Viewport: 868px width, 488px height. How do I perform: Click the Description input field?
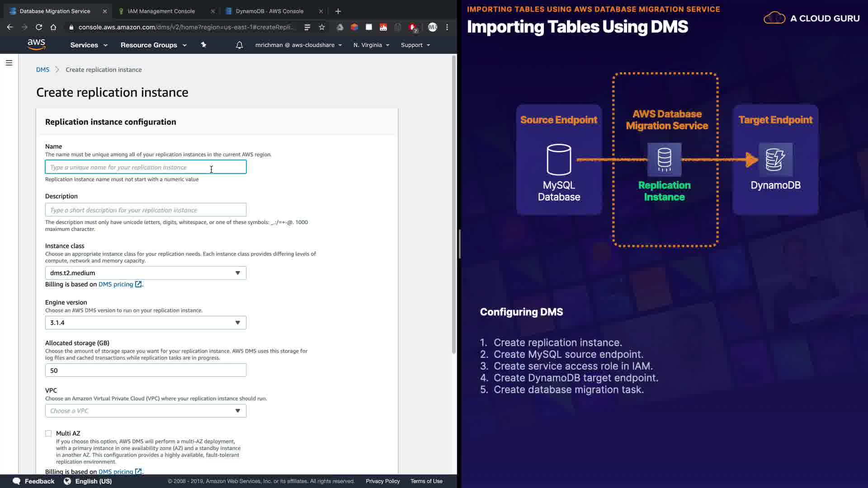(x=146, y=210)
